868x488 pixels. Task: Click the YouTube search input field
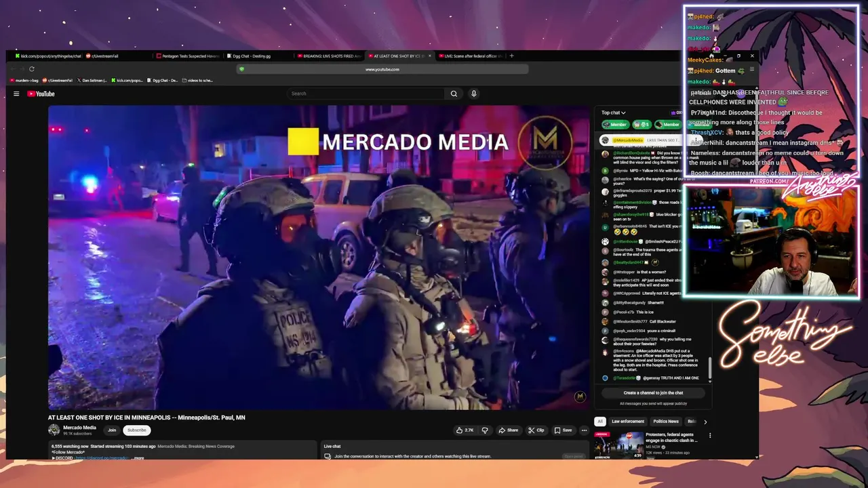[365, 94]
